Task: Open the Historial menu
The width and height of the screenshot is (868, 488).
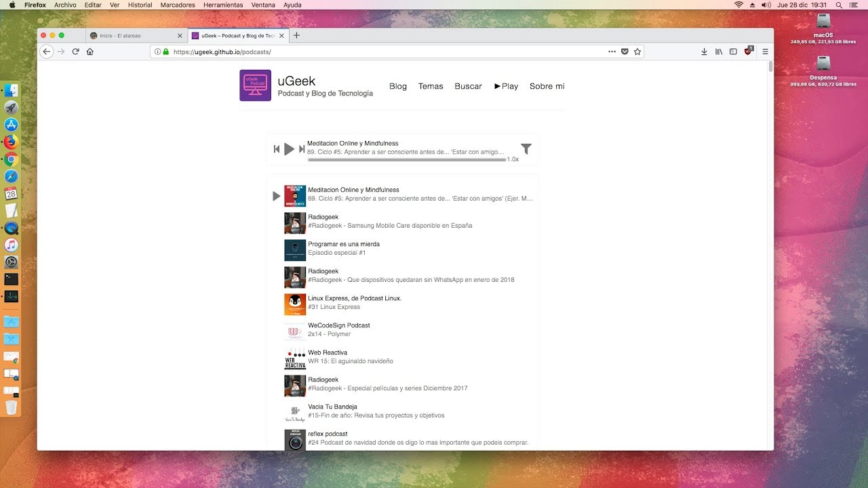Action: [x=140, y=5]
